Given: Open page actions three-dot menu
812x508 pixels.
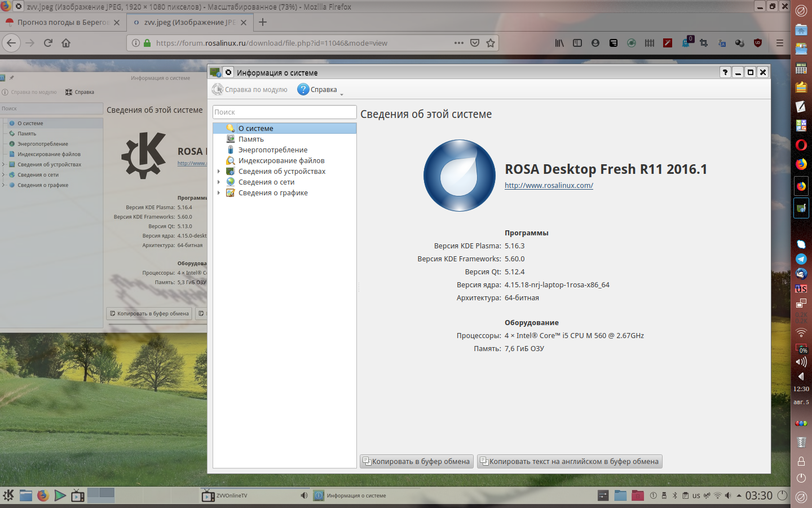Looking at the screenshot, I should click(x=459, y=43).
